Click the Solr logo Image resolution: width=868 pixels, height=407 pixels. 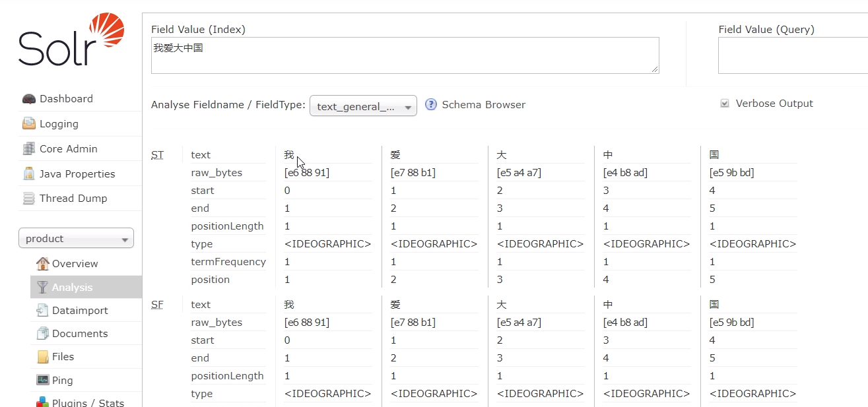click(x=71, y=40)
